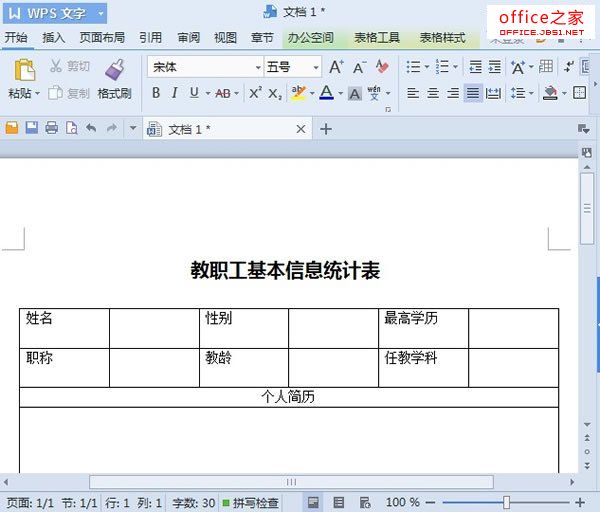Open the 视图 ribbon tab
Screen dimensions: 600x512
click(x=225, y=38)
